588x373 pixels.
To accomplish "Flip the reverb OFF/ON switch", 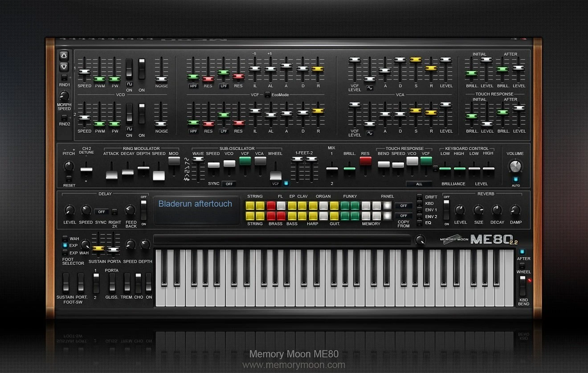I will 446,210.
